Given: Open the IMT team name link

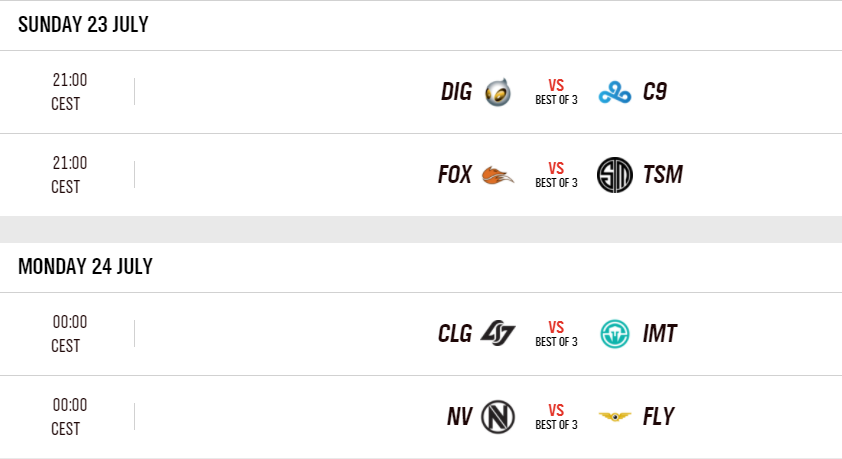Looking at the screenshot, I should coord(660,333).
